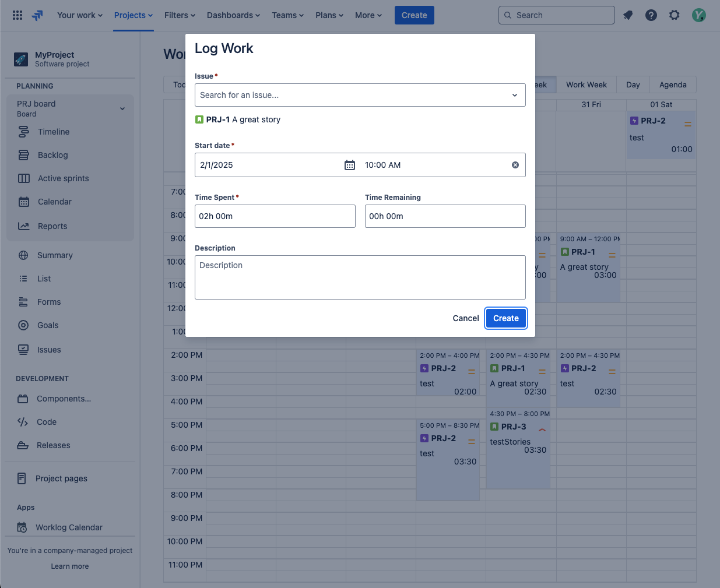Switch to the Work Week tab

tap(586, 84)
